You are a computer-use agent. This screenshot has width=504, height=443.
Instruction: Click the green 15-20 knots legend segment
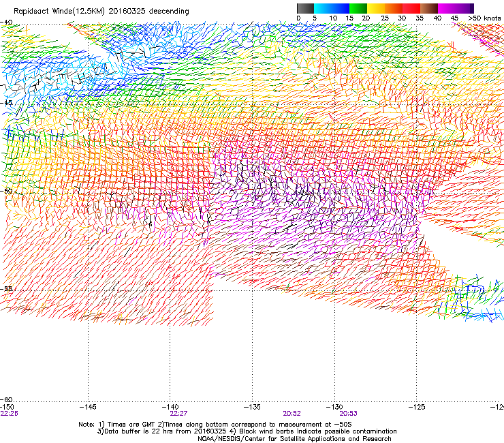[358, 8]
